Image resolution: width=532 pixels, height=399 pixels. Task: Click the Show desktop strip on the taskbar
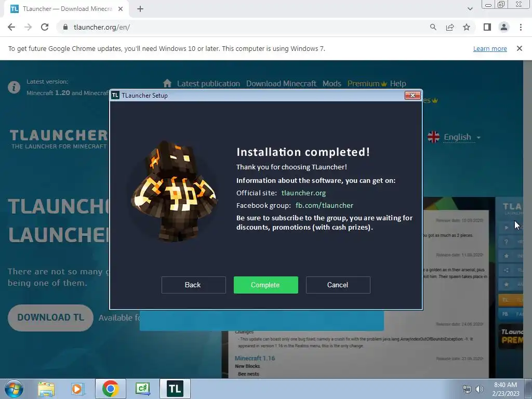point(528,389)
